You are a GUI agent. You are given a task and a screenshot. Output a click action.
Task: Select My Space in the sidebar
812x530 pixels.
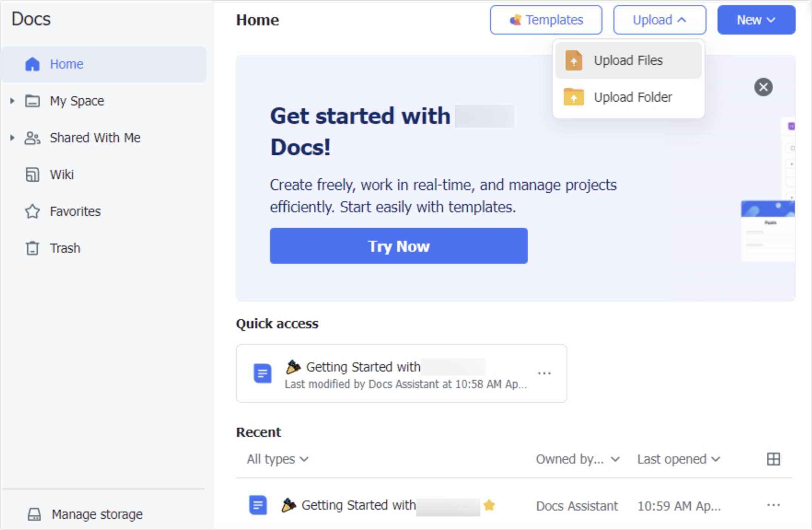77,101
